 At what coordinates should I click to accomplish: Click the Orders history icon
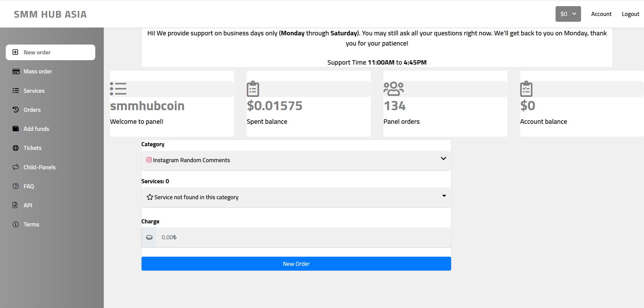pos(16,109)
